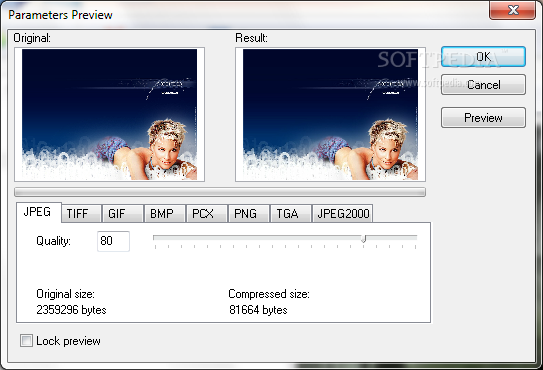Click the Cancel button
Viewport: 543px width, 370px height.
pos(483,85)
